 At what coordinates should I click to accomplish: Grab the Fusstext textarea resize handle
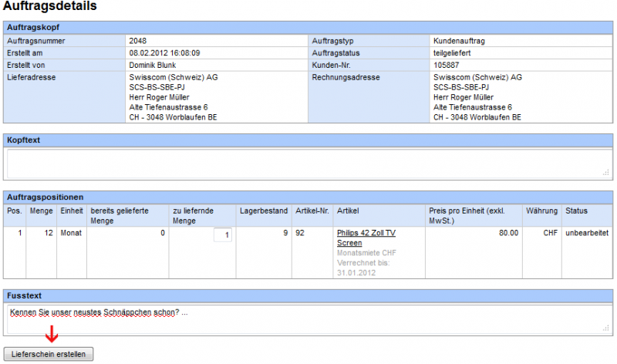tap(606, 328)
